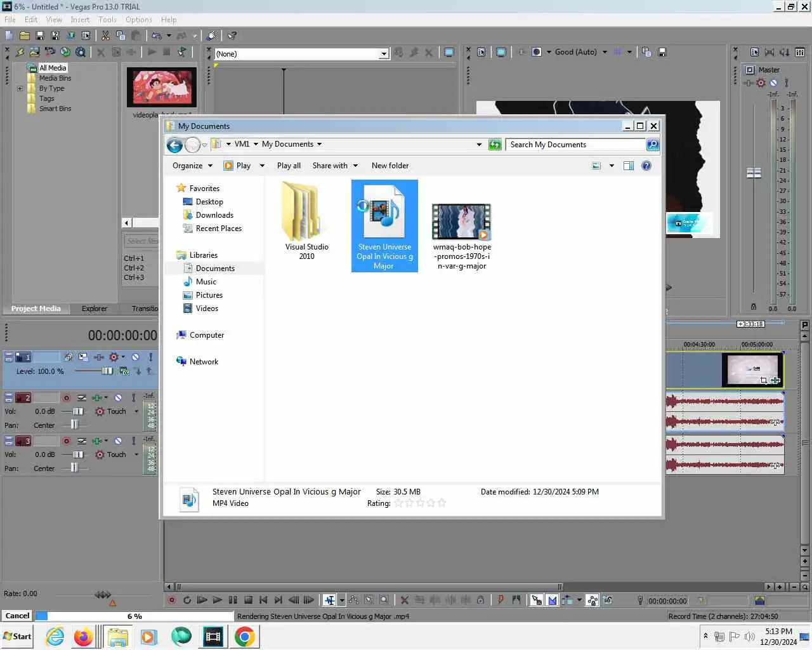This screenshot has width=812, height=650.
Task: Arm audio track 3 for record
Action: click(66, 441)
